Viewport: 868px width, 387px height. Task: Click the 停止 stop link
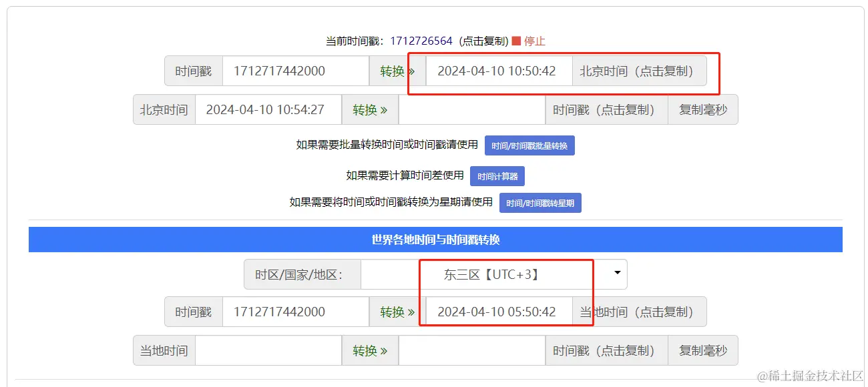click(535, 41)
